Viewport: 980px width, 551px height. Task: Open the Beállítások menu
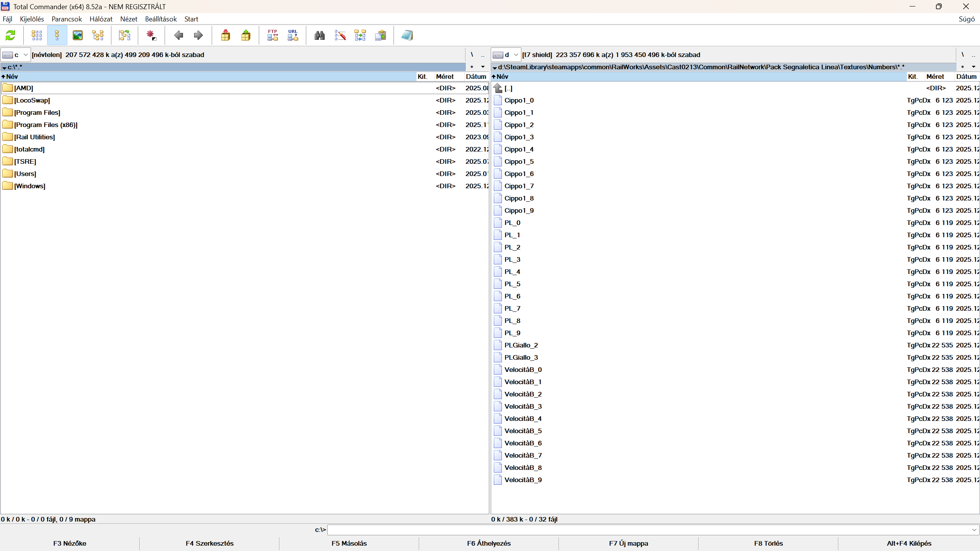tap(161, 19)
